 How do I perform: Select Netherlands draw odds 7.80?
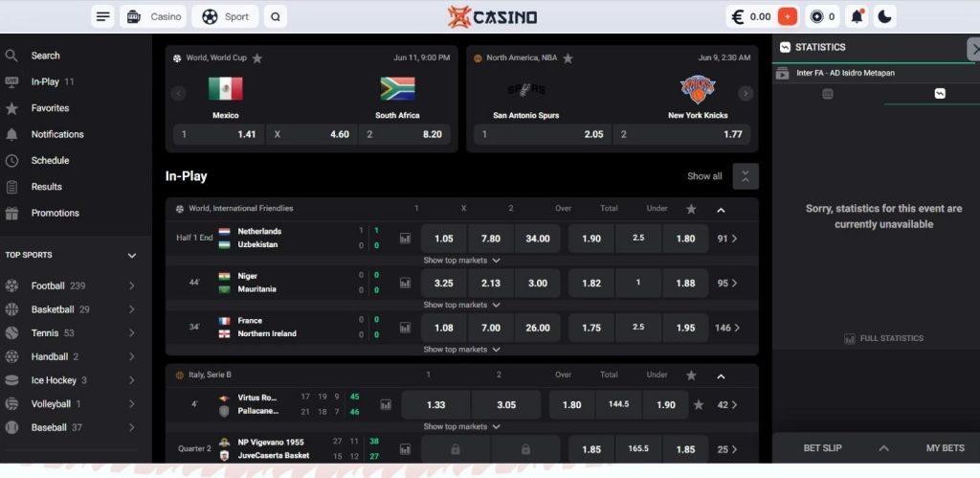(491, 239)
